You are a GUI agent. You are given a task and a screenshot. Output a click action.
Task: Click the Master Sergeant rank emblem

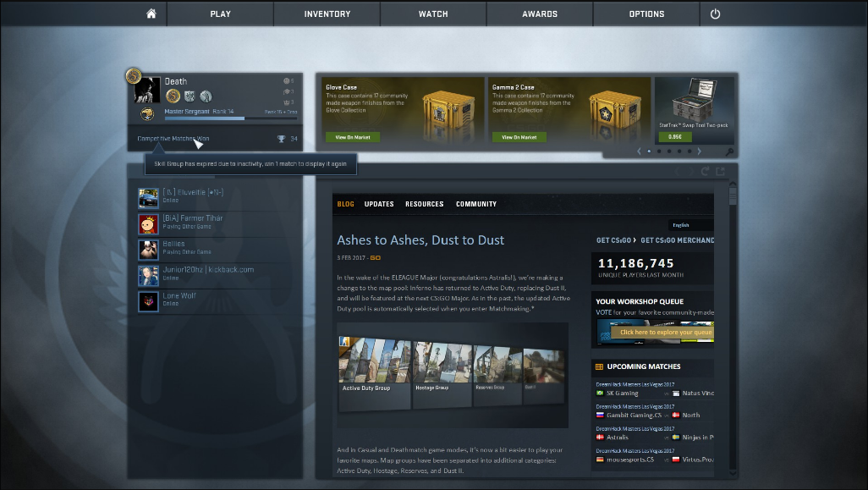point(147,114)
